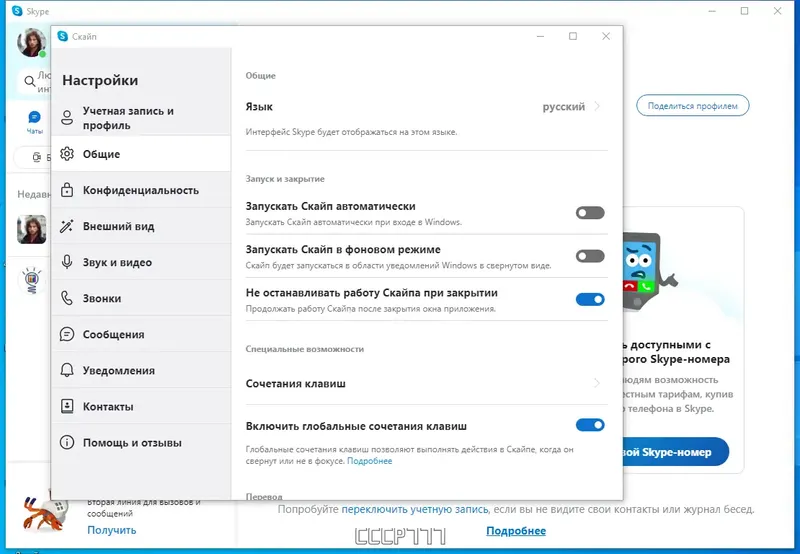Click the переключить учетную запись link
800x554 pixels.
pyautogui.click(x=415, y=509)
